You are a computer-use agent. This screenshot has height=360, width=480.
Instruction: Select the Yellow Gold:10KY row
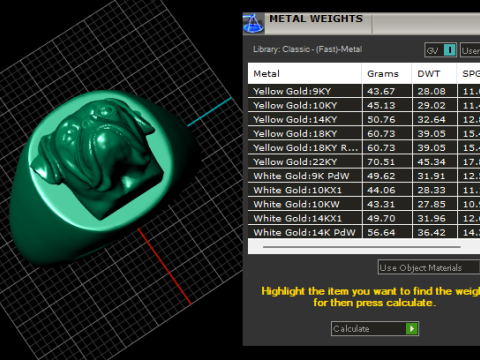364,105
